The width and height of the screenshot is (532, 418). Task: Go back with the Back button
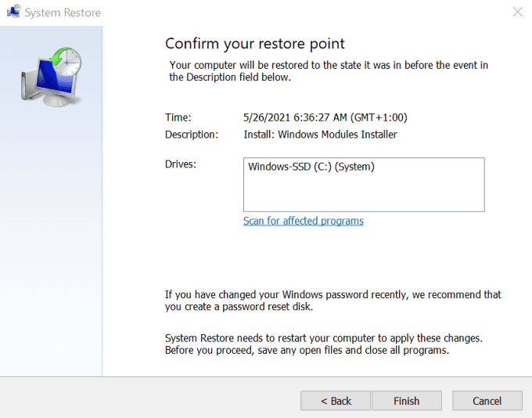pyautogui.click(x=336, y=401)
